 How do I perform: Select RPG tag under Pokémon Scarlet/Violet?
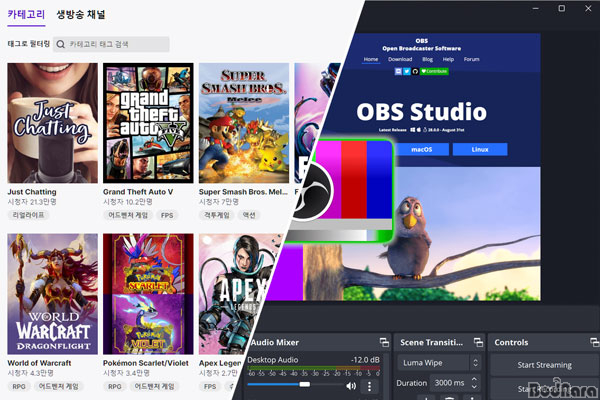(115, 386)
